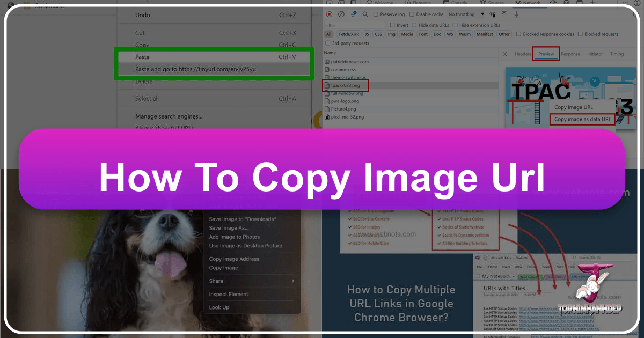Switch to the Response tab

570,54
